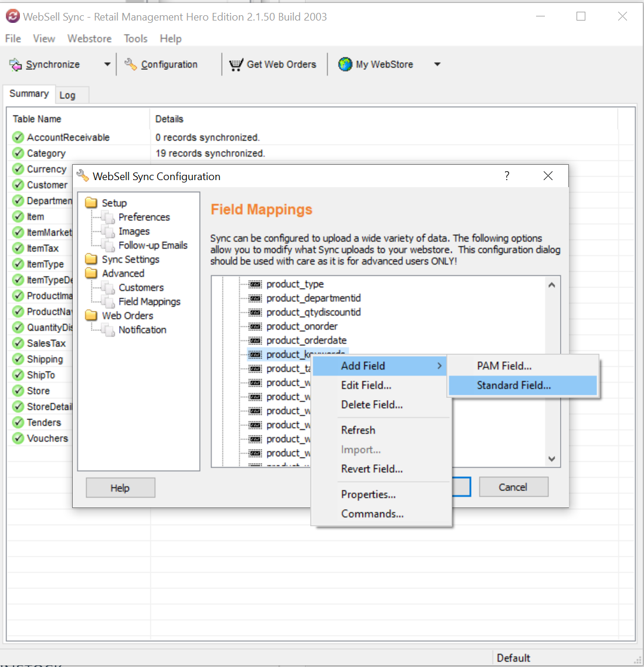Screen dimensions: 644x667
Task: Select the Images tree item
Action: pyautogui.click(x=134, y=231)
